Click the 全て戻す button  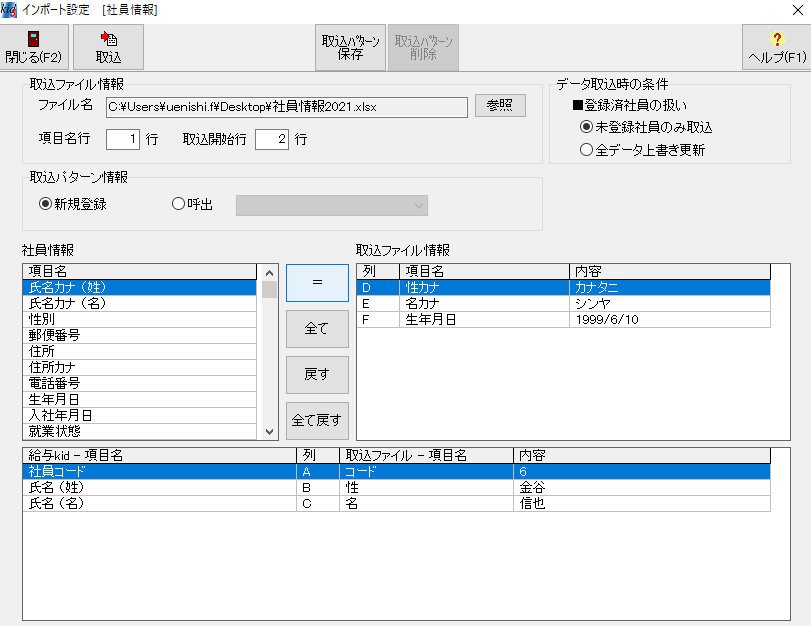click(x=317, y=420)
